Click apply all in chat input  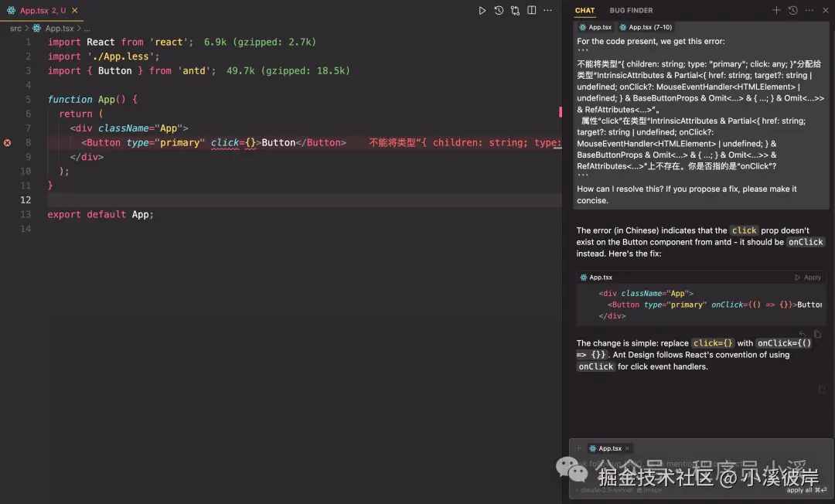coord(806,490)
